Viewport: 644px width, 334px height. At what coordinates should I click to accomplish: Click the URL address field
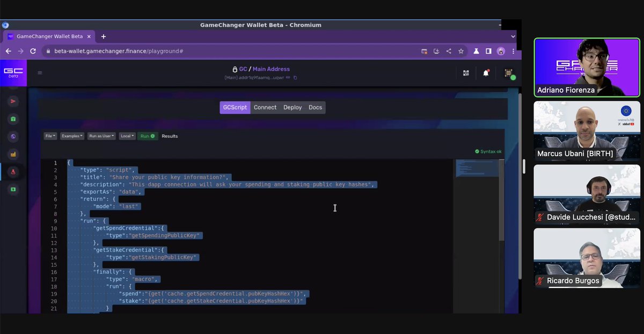tap(231, 51)
